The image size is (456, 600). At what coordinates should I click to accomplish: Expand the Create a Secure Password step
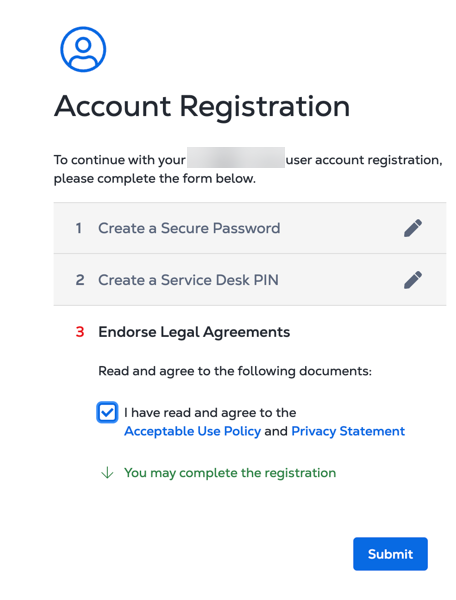click(250, 228)
